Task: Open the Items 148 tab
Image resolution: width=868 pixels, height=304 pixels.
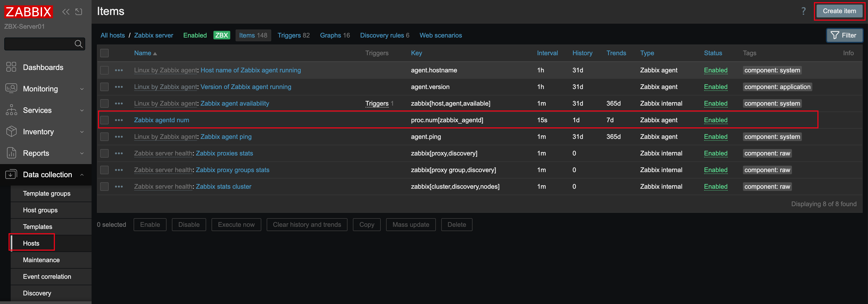Action: [x=253, y=35]
